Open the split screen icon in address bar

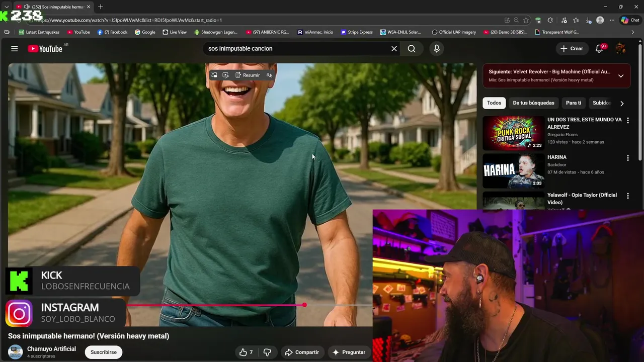pos(507,20)
